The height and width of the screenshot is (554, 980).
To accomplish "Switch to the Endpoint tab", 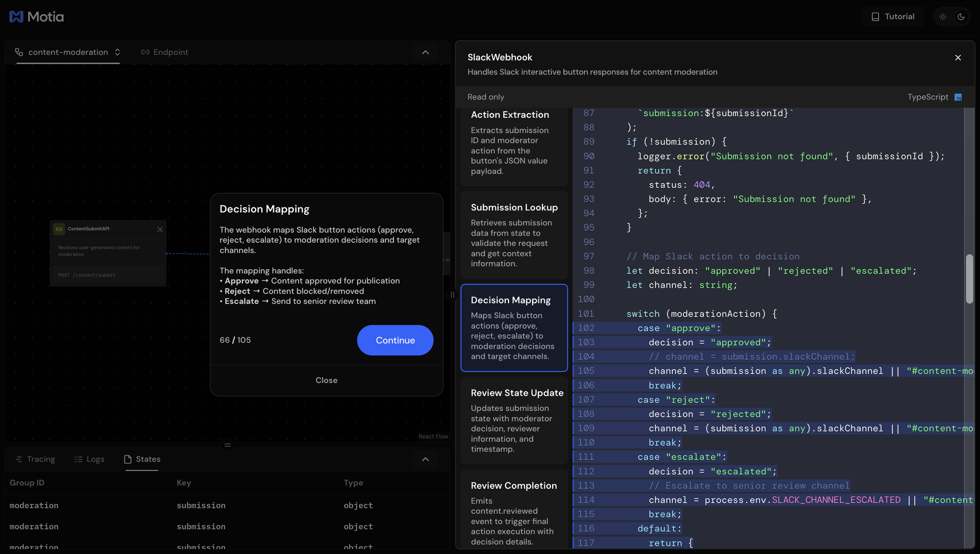I will click(x=165, y=52).
